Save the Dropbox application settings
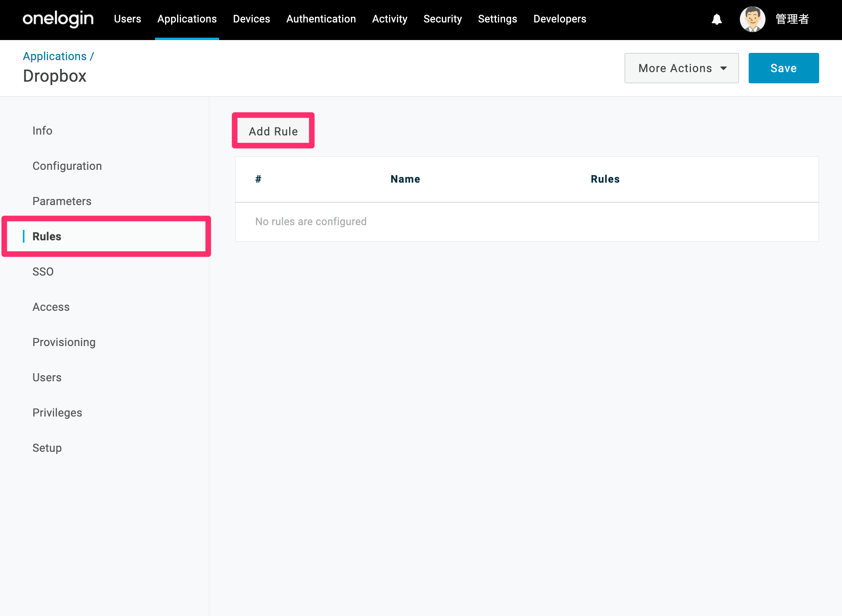Image resolution: width=842 pixels, height=616 pixels. (784, 68)
